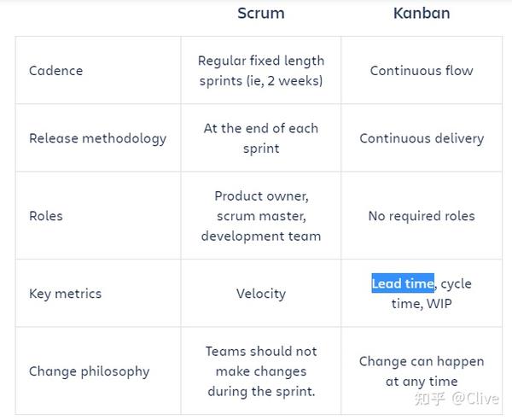This screenshot has height=420, width=512.
Task: Click the highlighted 'Lead time' text
Action: coord(403,283)
